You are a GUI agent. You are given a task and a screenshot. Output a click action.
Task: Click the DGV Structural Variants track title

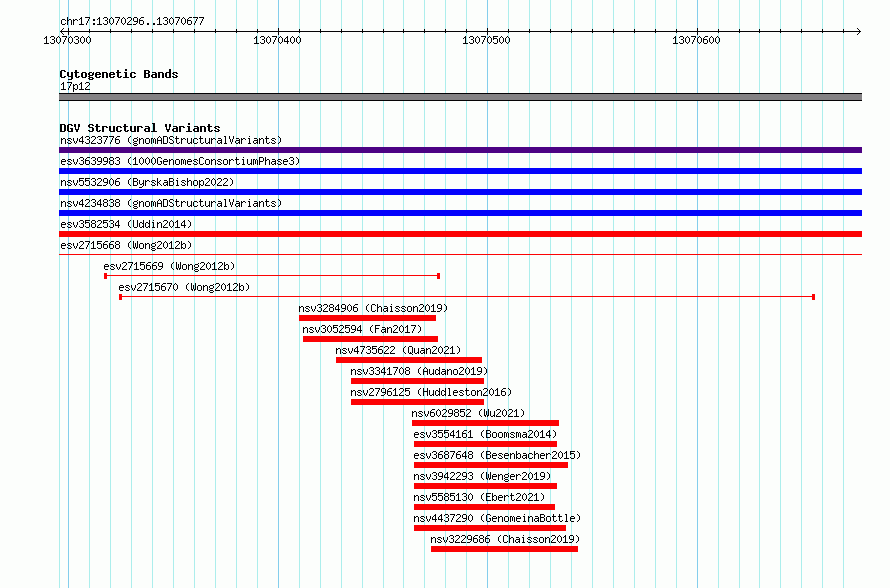[140, 128]
